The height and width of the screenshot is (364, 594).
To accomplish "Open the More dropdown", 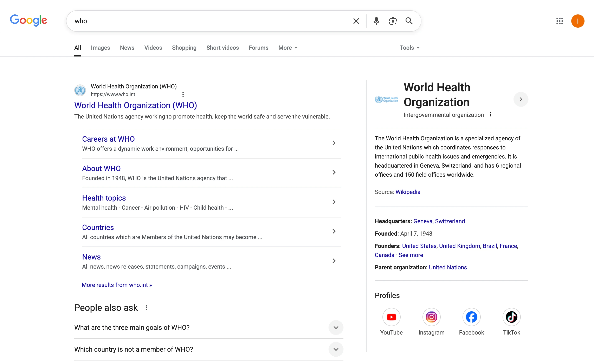I will [288, 48].
